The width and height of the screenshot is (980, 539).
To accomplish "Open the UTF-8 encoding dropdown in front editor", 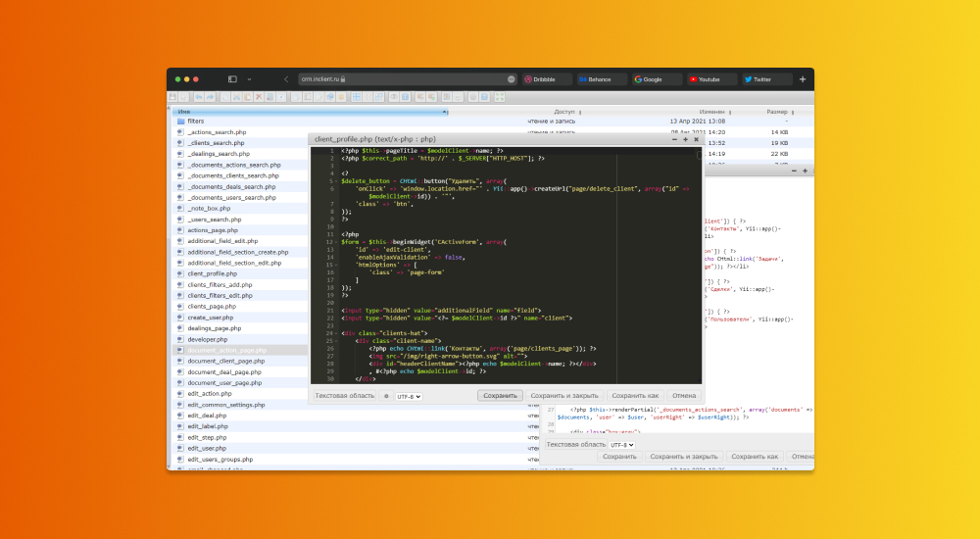I will (408, 396).
